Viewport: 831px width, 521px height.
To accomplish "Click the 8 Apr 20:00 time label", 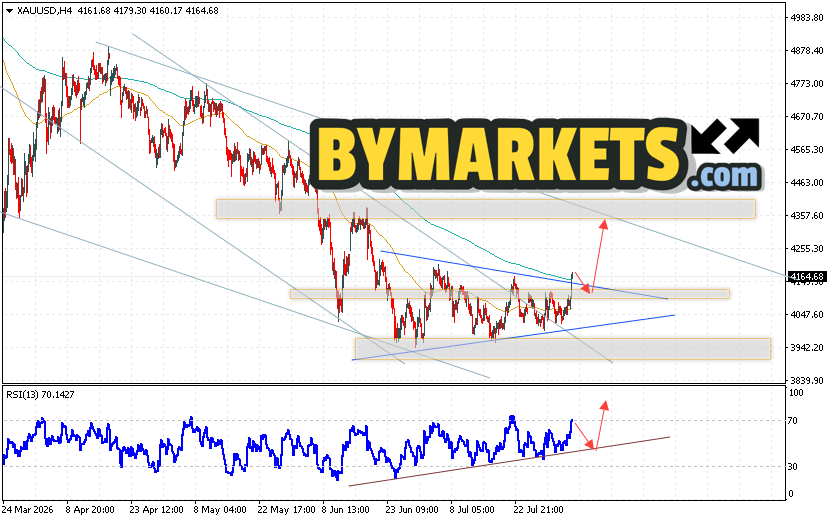I will (x=90, y=510).
